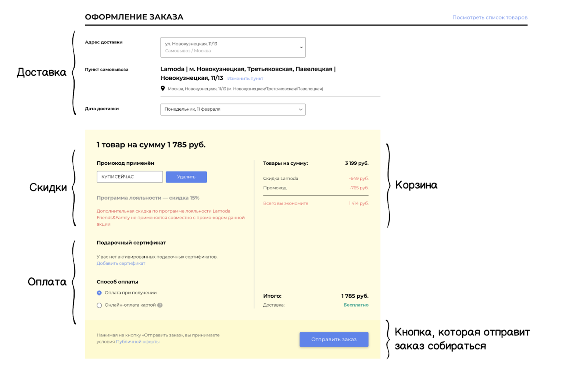Click the heading "ОФОРМЛЕНИЕ ЗАКАЗА"
The image size is (588, 371).
pyautogui.click(x=134, y=17)
